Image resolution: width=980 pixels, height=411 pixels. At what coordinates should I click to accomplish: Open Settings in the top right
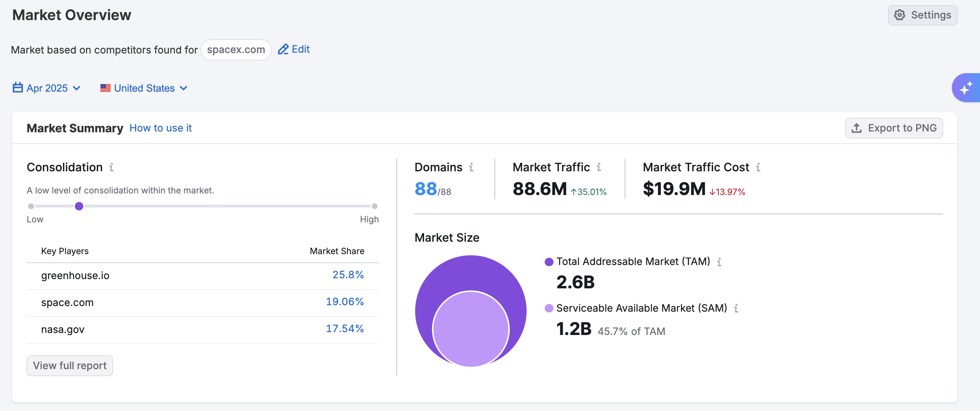click(x=922, y=15)
